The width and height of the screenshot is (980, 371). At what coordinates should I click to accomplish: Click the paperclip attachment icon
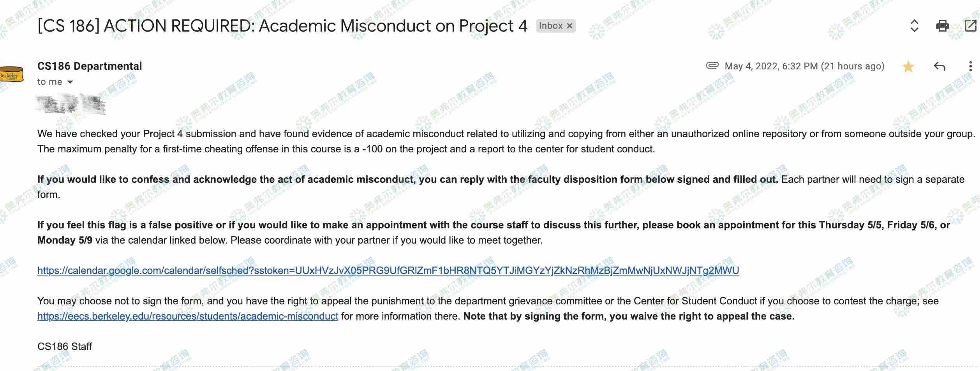click(x=712, y=65)
